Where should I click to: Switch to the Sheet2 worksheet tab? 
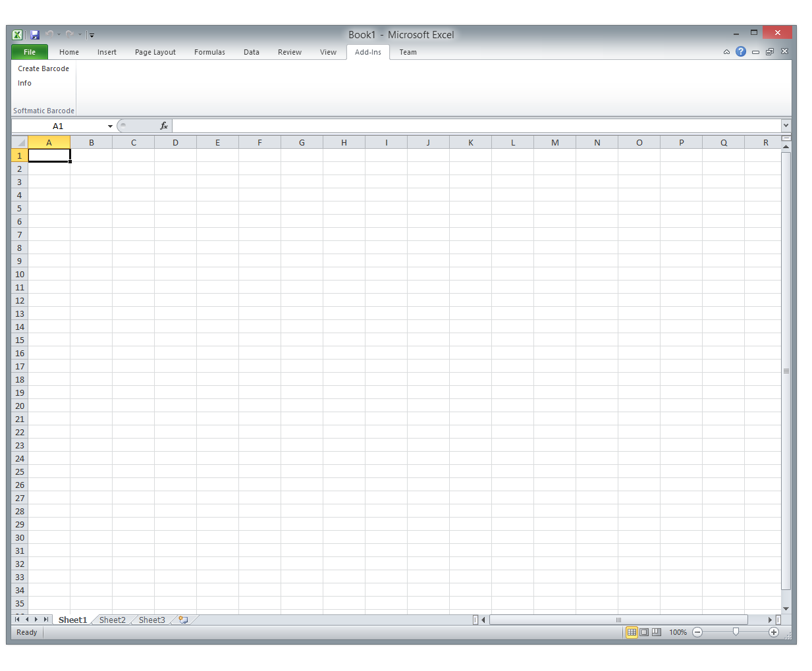click(x=113, y=620)
